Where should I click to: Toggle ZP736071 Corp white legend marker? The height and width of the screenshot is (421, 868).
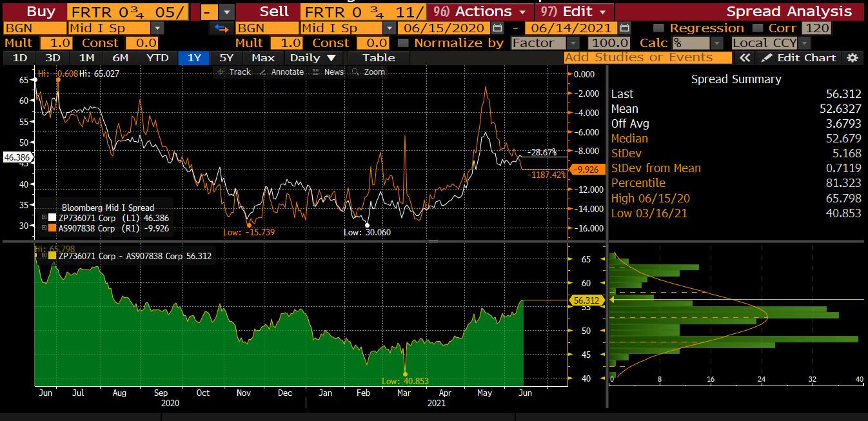click(x=53, y=218)
